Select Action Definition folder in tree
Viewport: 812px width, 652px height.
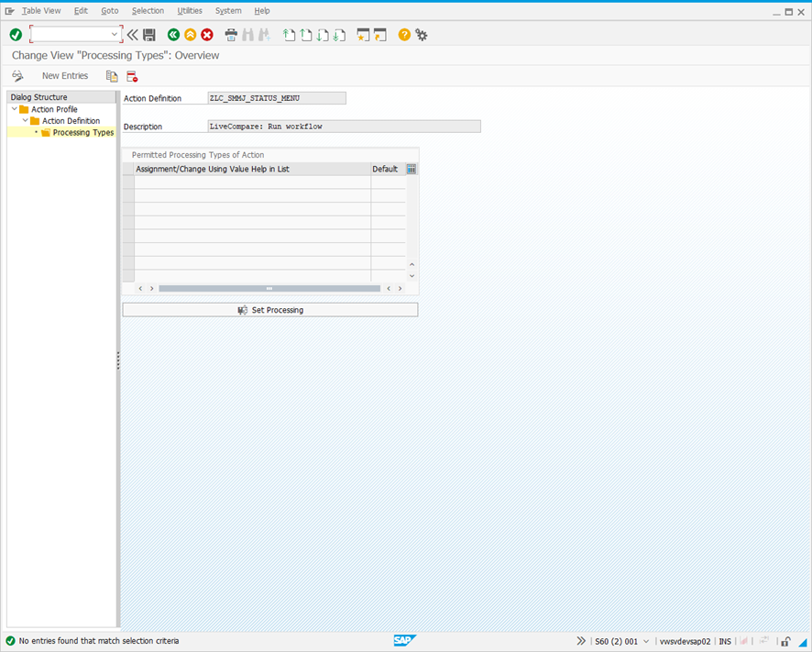tap(71, 121)
